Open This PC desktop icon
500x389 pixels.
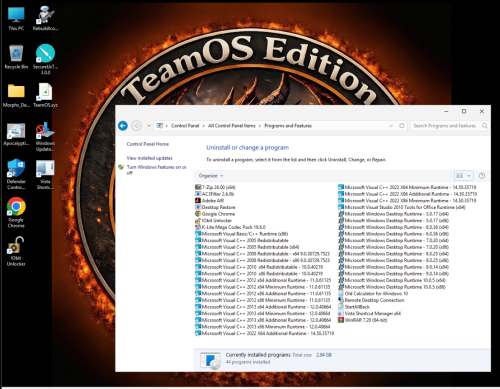16,19
